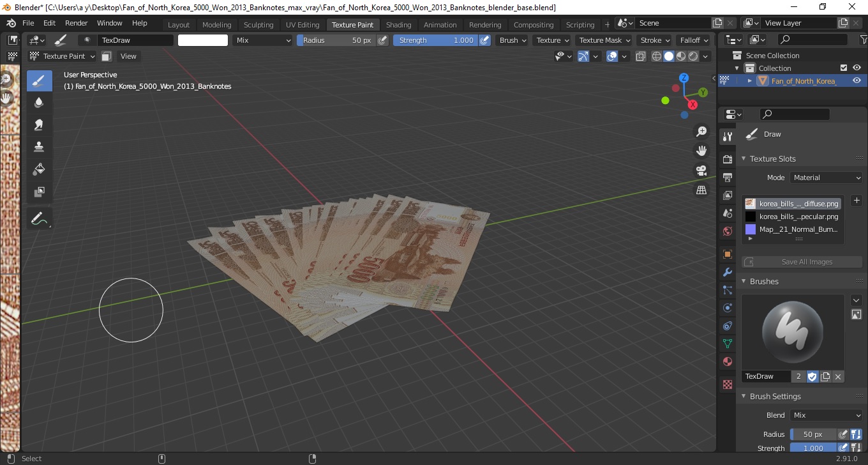Image resolution: width=868 pixels, height=465 pixels.
Task: Open Object properties tab
Action: [727, 254]
